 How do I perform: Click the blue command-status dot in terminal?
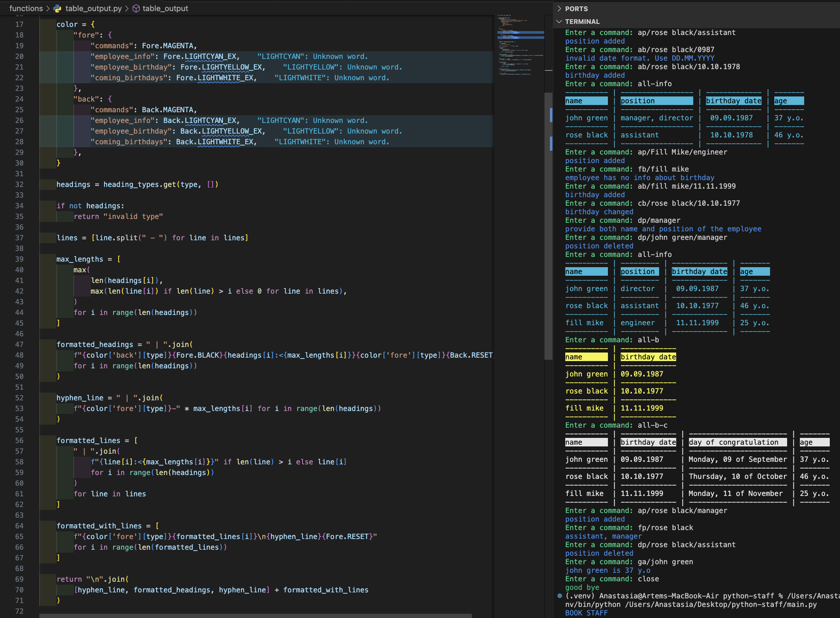(x=559, y=595)
